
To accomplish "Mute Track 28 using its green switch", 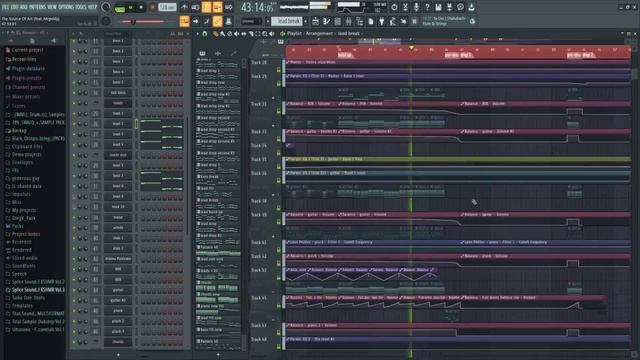I will [x=279, y=69].
